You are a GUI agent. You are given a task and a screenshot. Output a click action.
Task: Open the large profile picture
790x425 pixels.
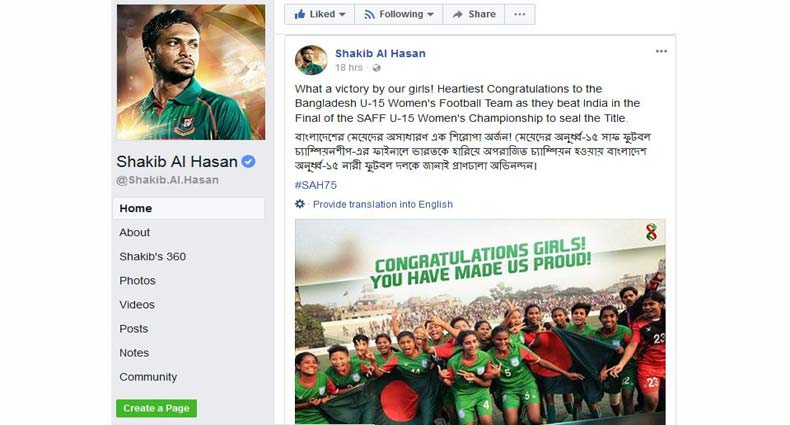coord(191,71)
